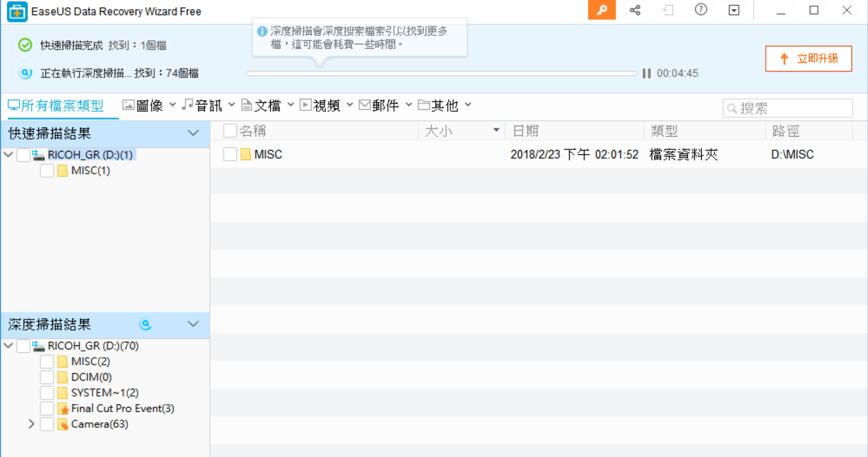Check the Camera(63) checkbox

pos(47,424)
